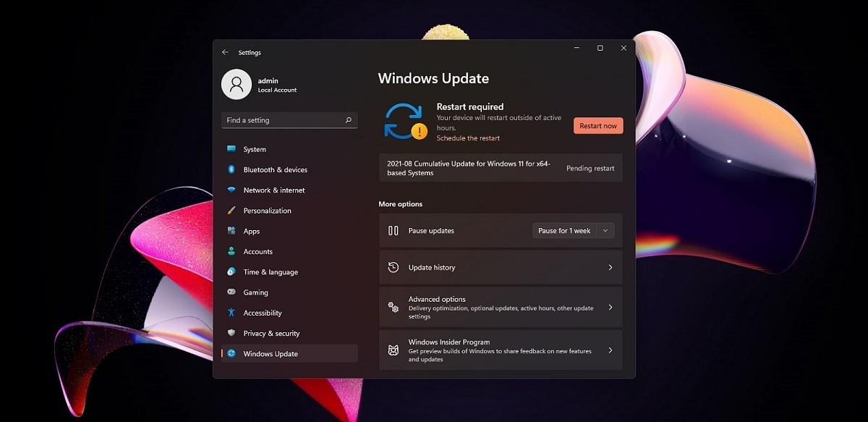This screenshot has width=868, height=422.
Task: Expand Advanced options with its chevron
Action: click(x=610, y=307)
